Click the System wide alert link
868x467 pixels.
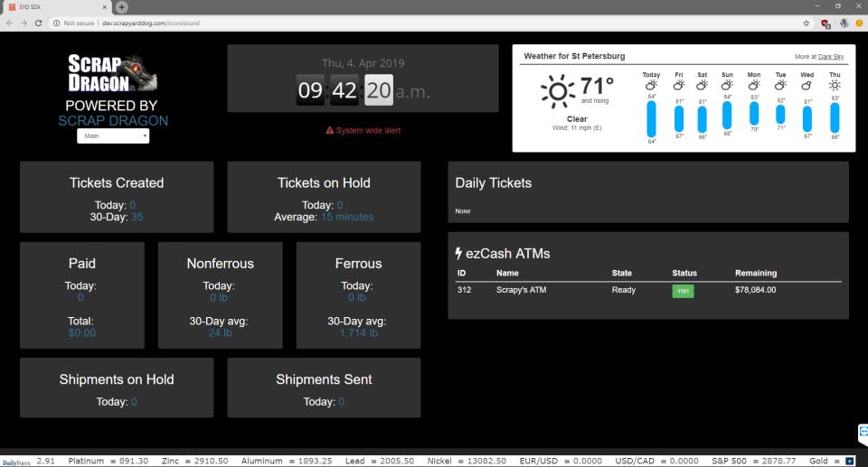(x=368, y=131)
